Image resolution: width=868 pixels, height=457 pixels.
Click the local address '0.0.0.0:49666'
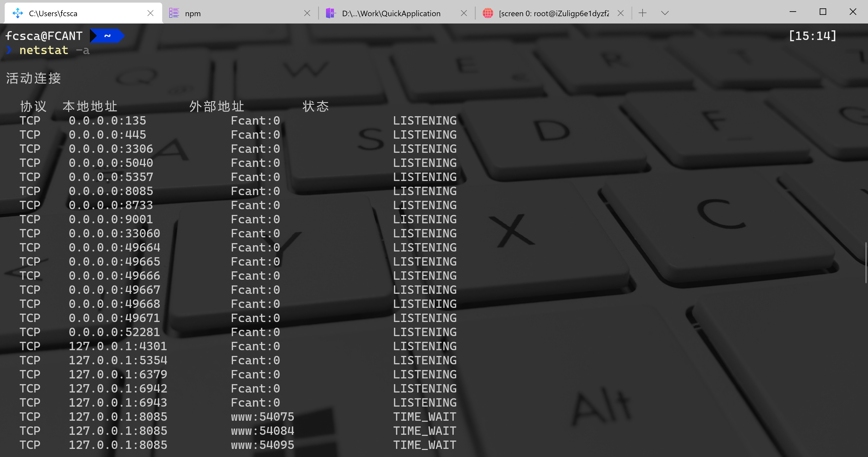[x=115, y=276]
